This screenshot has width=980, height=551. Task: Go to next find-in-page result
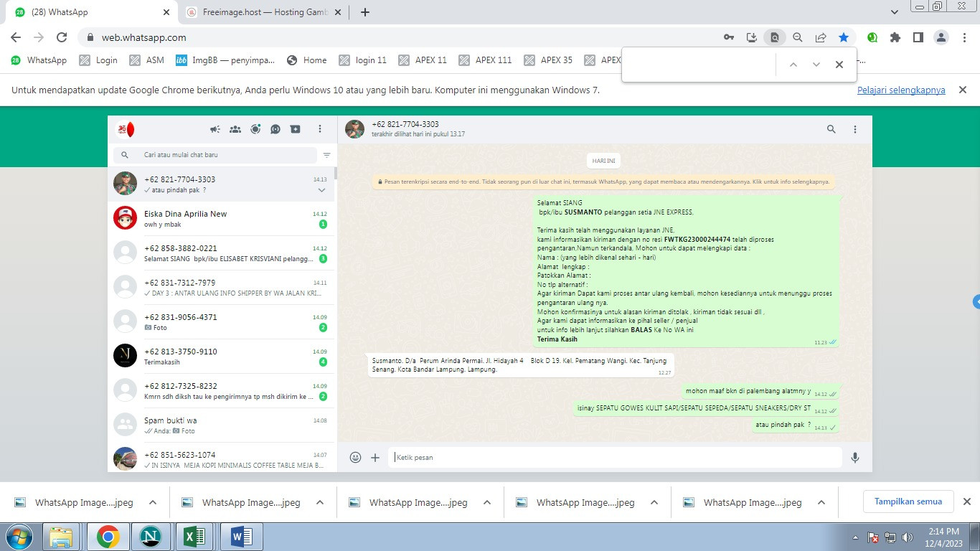pos(816,65)
